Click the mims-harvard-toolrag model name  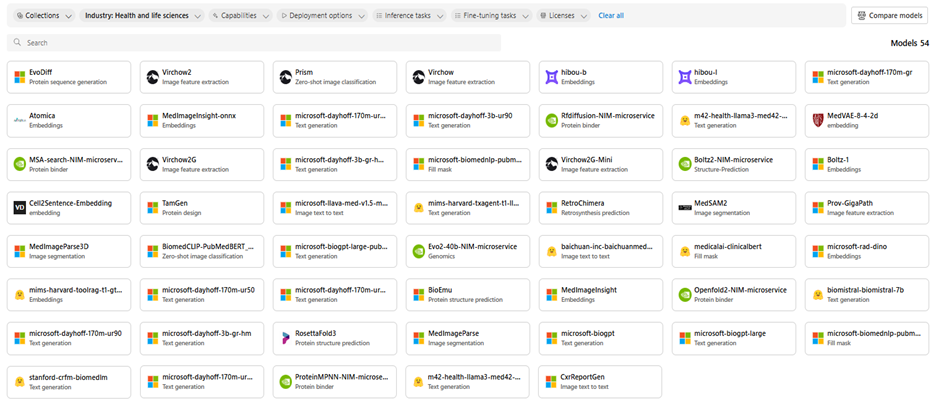(x=76, y=290)
